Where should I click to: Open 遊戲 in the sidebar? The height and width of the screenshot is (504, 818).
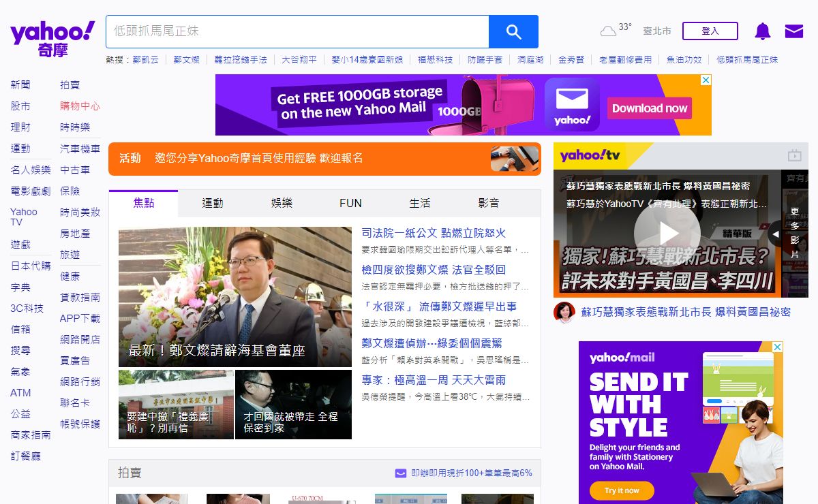click(x=20, y=244)
